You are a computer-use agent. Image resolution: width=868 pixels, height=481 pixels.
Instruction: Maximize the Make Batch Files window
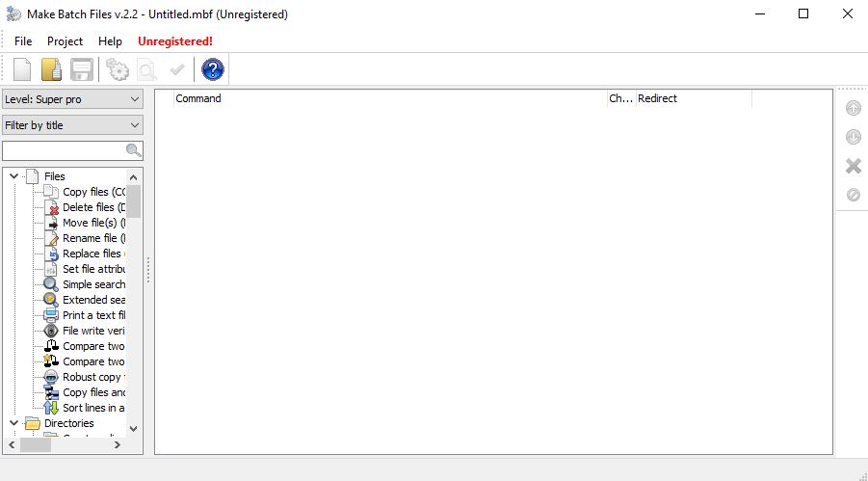tap(803, 13)
